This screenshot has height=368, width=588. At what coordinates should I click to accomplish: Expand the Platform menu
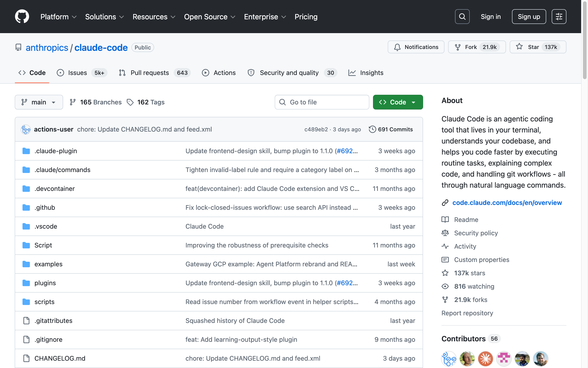[59, 17]
